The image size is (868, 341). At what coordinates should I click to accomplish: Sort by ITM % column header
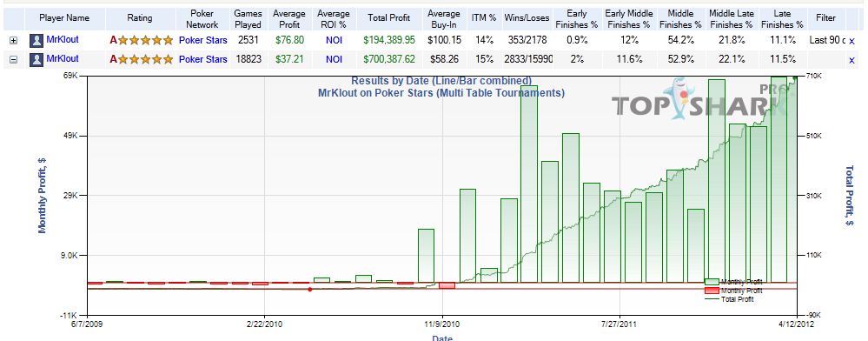(x=483, y=18)
